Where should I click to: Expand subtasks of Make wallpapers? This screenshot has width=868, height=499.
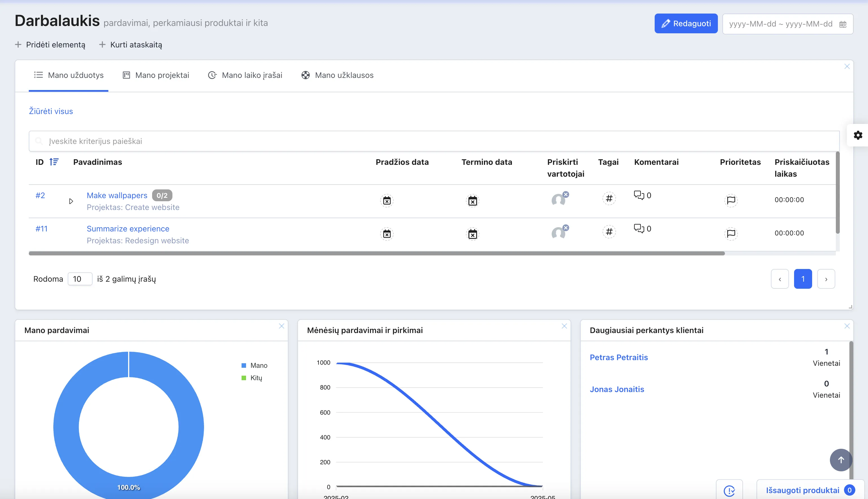[71, 201]
